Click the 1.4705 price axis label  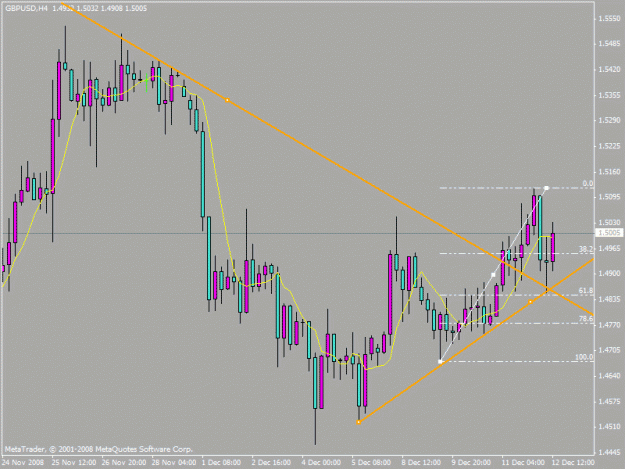tap(609, 350)
